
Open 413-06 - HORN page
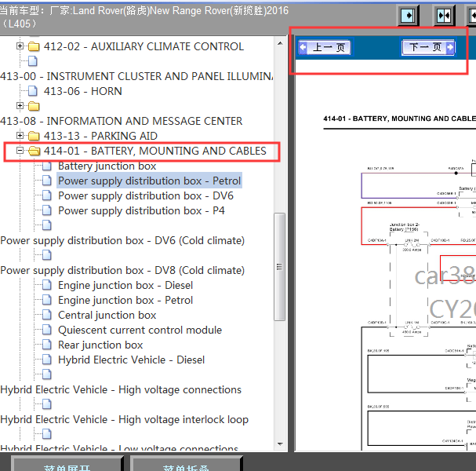coord(83,91)
